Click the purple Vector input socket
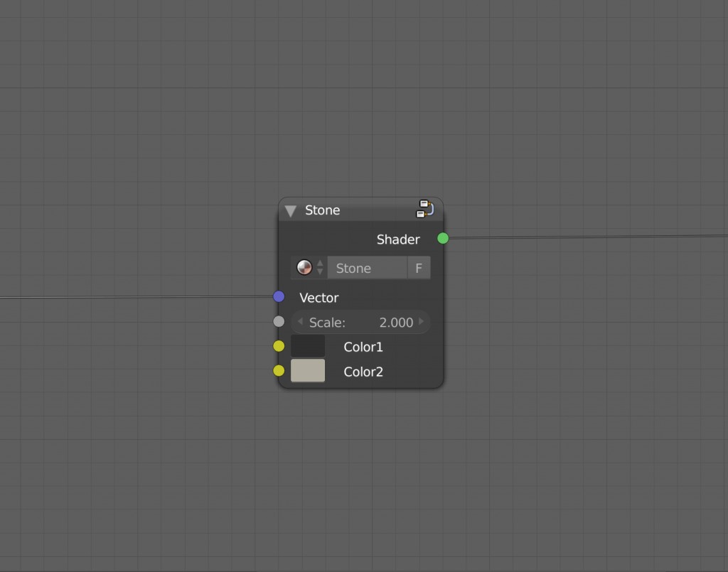 [x=279, y=296]
